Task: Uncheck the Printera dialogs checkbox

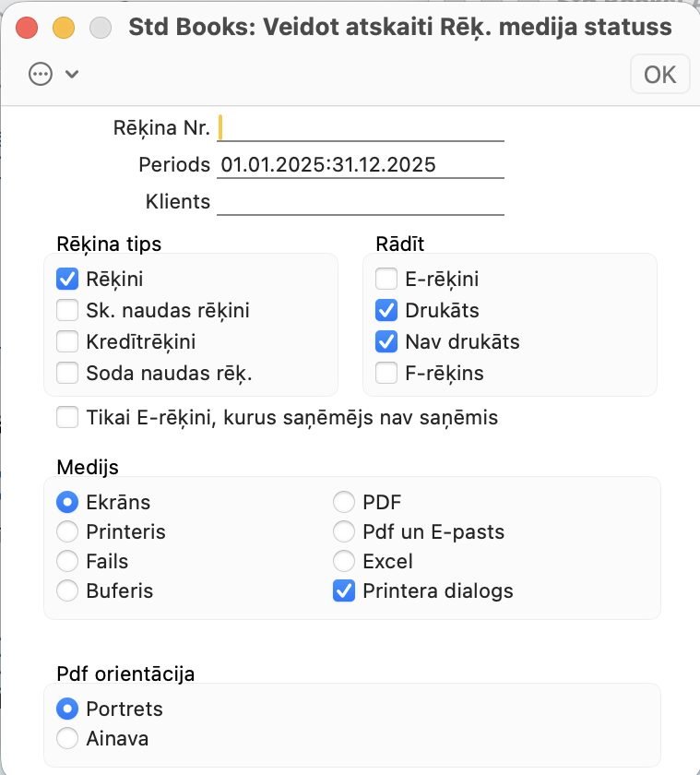Action: tap(344, 591)
